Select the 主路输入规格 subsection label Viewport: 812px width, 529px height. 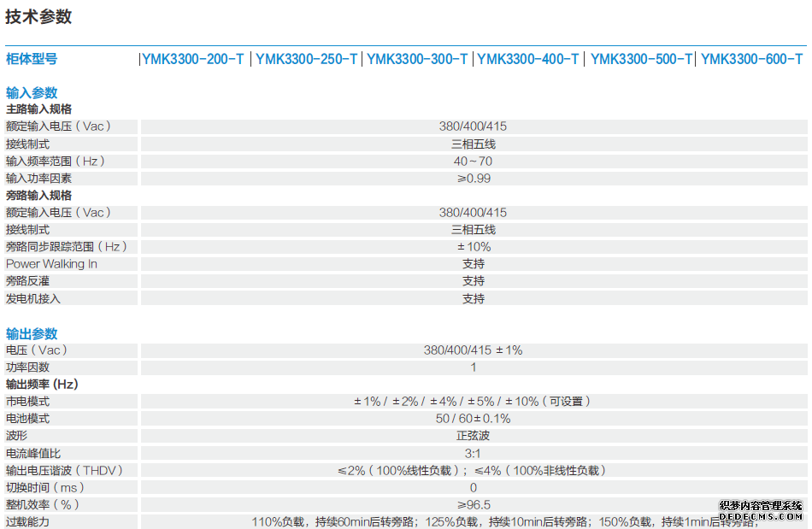pyautogui.click(x=38, y=109)
